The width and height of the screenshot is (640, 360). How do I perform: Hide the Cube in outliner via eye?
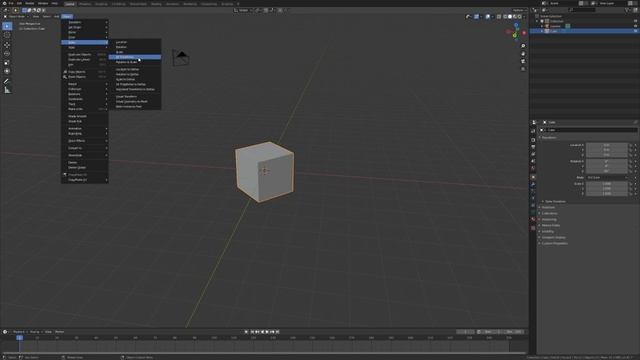click(635, 31)
